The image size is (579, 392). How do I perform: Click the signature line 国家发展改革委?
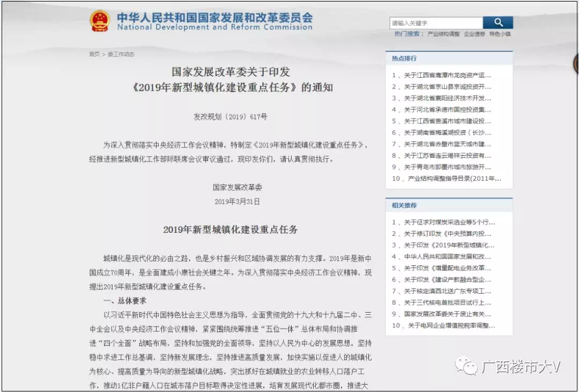click(x=237, y=187)
